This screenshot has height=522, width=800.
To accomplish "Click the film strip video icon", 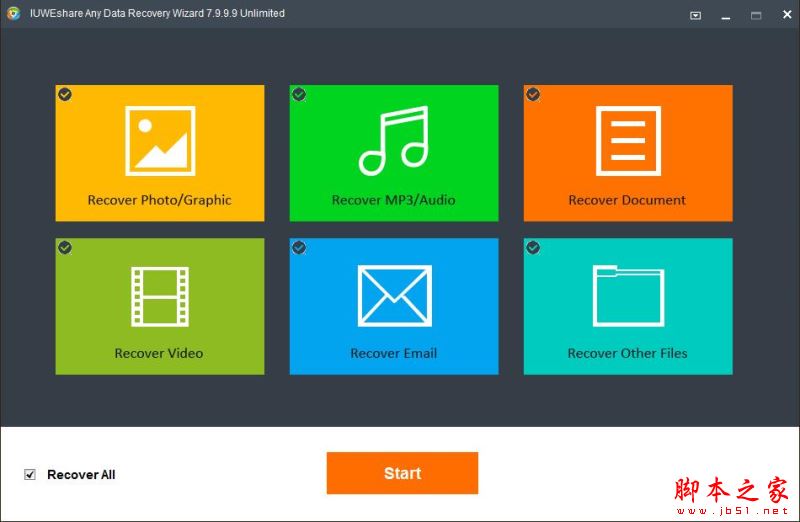I will coord(160,296).
